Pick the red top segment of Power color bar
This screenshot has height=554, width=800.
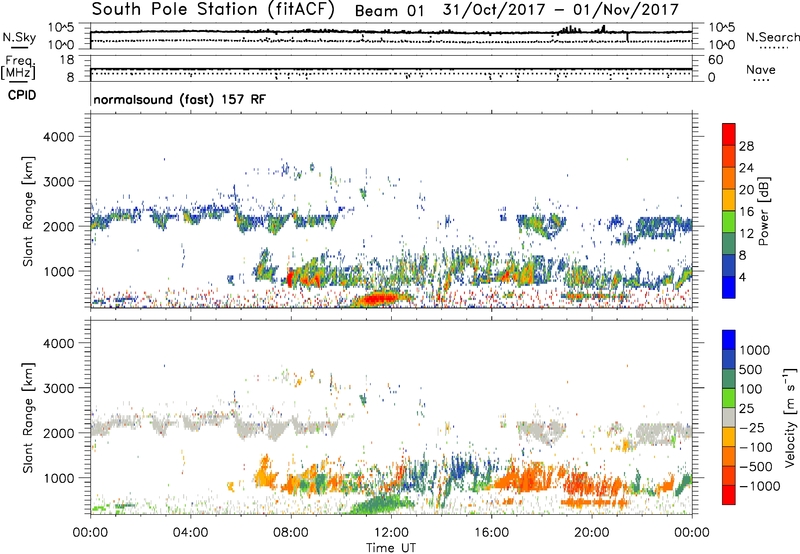tap(729, 134)
